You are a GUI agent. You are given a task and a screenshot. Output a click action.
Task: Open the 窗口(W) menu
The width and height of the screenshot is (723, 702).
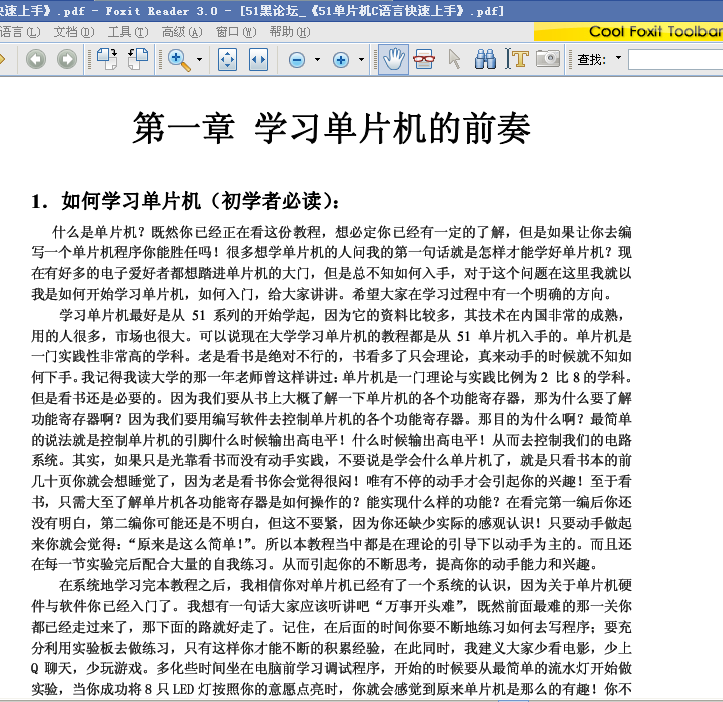[x=236, y=32]
